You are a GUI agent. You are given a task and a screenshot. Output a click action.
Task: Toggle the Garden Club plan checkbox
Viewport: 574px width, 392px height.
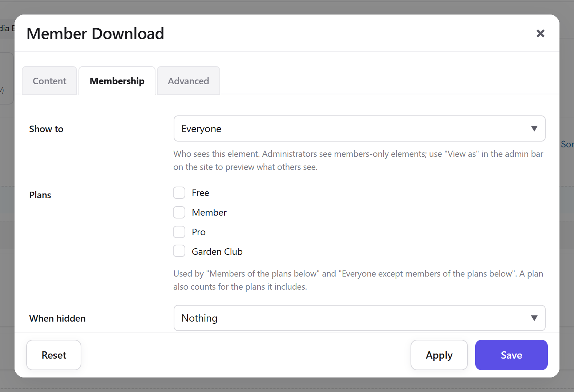tap(179, 251)
